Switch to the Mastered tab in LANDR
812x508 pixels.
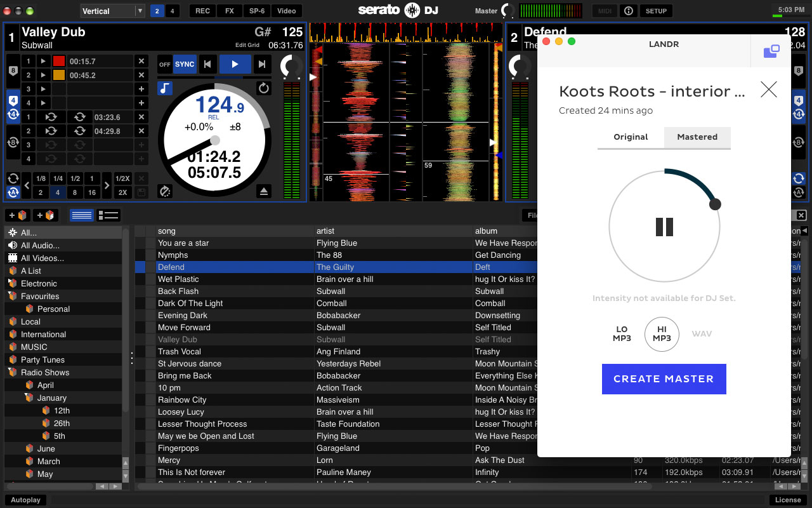697,137
